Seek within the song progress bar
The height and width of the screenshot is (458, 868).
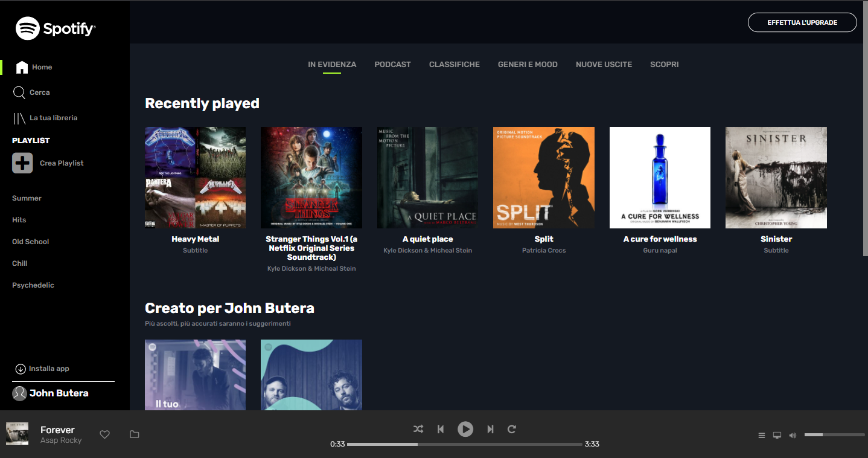click(465, 444)
